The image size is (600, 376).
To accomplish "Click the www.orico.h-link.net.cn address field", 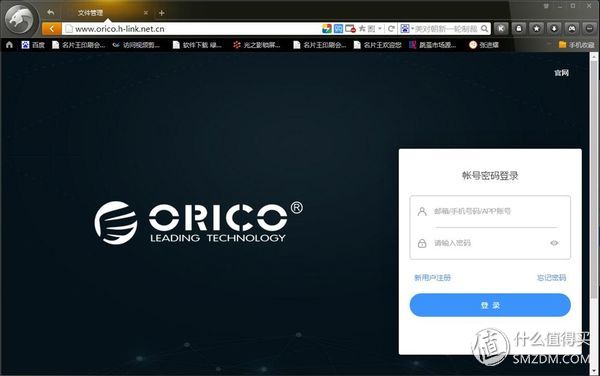I will click(x=191, y=29).
